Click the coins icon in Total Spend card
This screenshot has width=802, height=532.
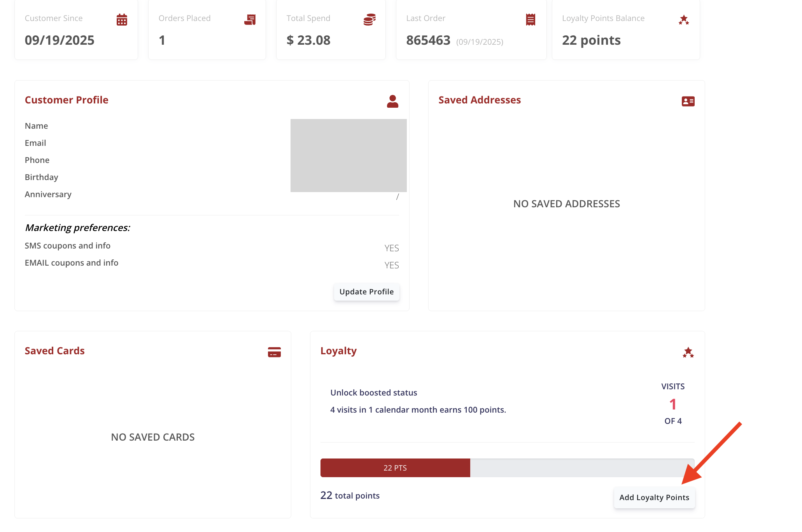pos(369,19)
